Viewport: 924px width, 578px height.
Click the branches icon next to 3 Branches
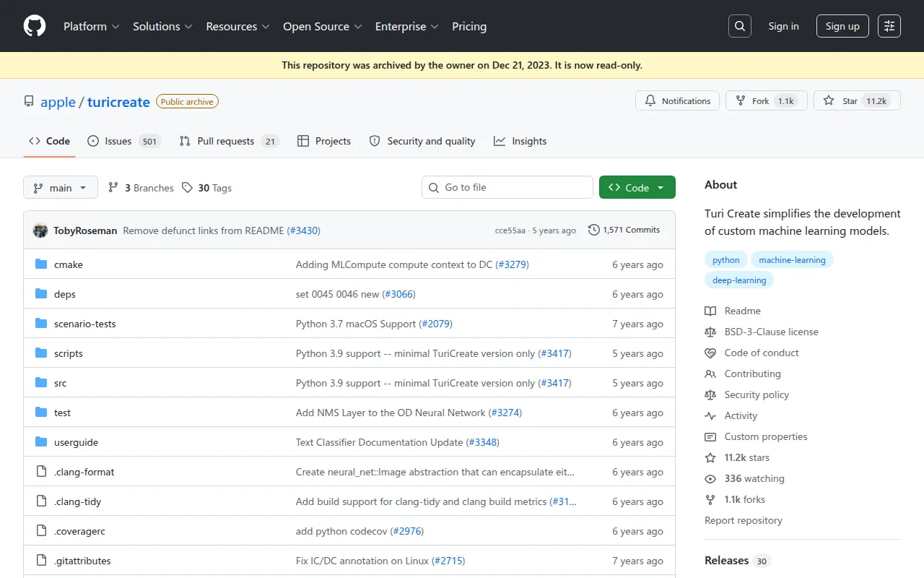(x=113, y=188)
